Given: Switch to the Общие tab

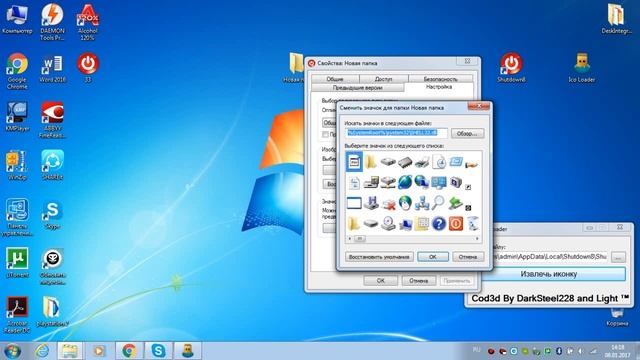Looking at the screenshot, I should 335,79.
